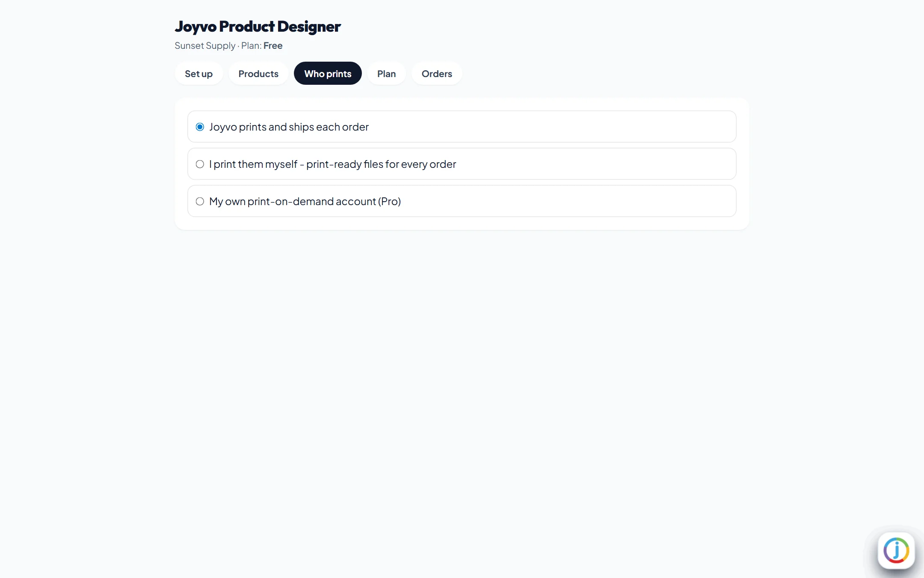Open the Products tab
This screenshot has height=578, width=924.
tap(258, 74)
